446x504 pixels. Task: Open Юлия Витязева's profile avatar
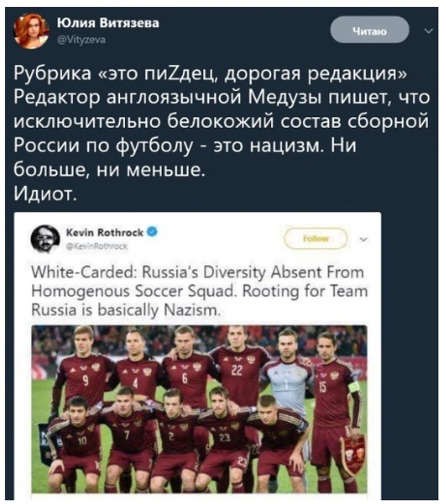point(31,31)
